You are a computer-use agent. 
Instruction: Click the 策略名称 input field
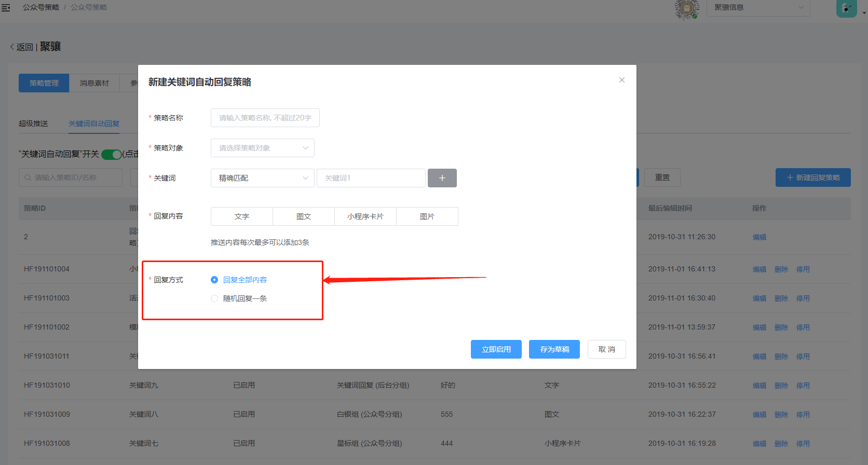(265, 118)
